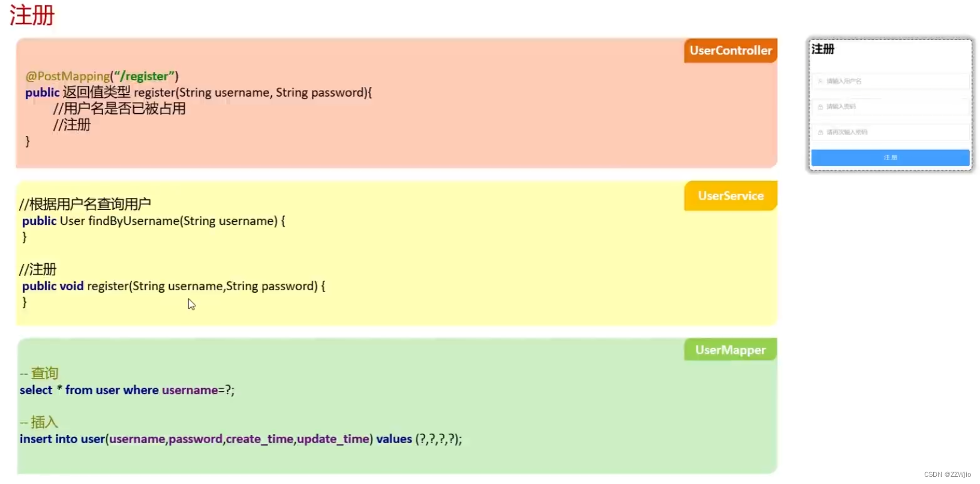The height and width of the screenshot is (484, 980).
Task: Click the select query SQL statement
Action: tap(127, 390)
